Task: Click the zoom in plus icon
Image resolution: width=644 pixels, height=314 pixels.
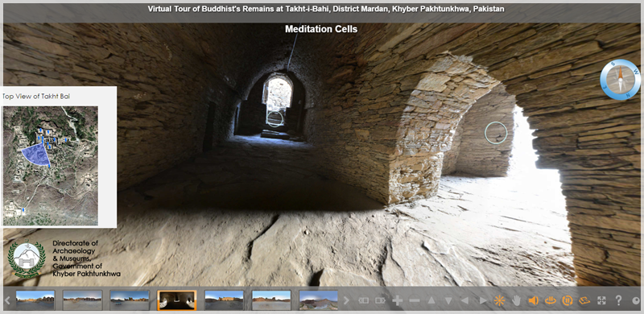Action: point(397,300)
